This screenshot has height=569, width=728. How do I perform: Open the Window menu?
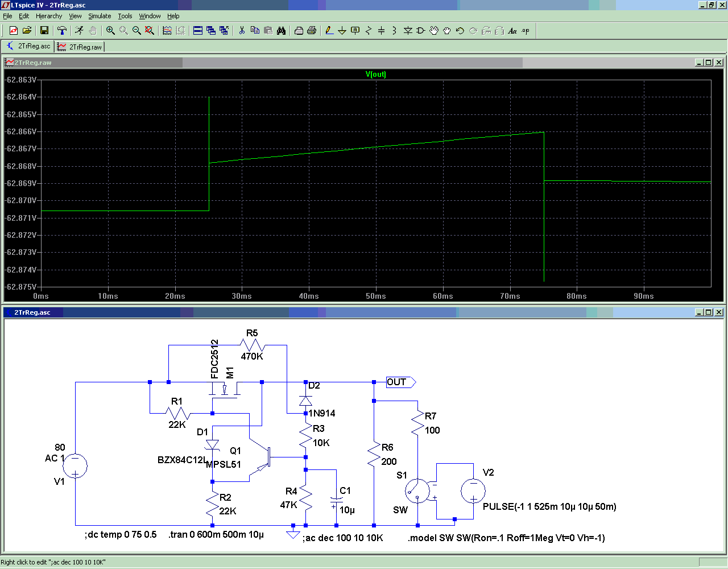[x=150, y=16]
